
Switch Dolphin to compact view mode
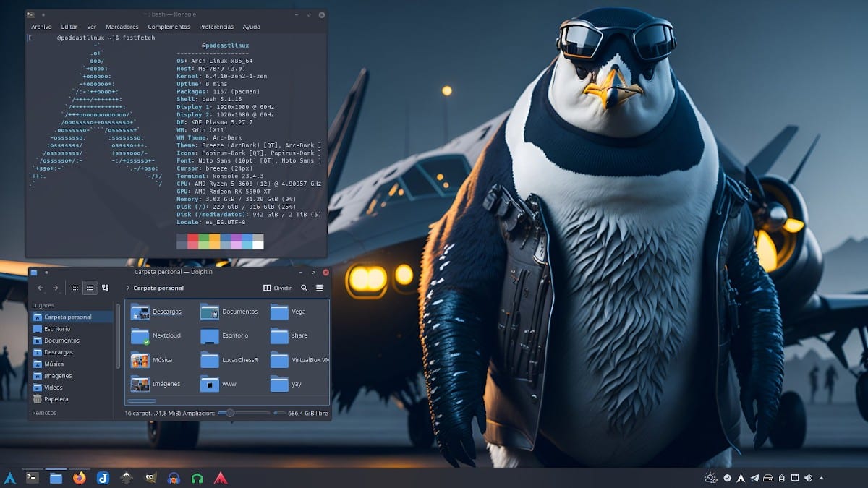click(x=90, y=288)
